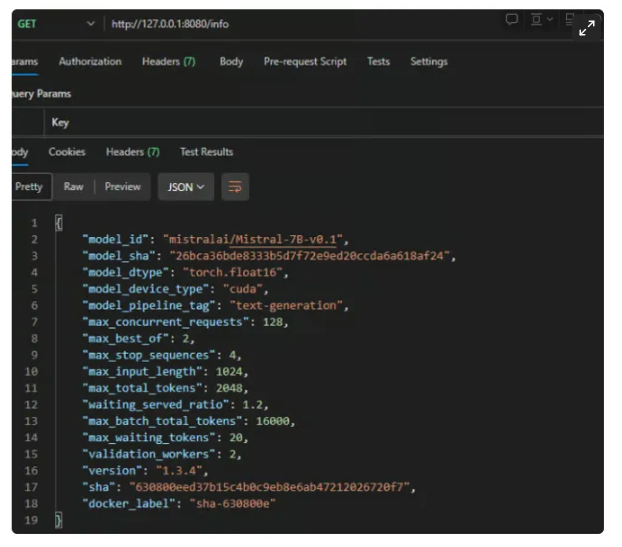The width and height of the screenshot is (622, 547).
Task: Open the JSON format dropdown
Action: tap(186, 186)
